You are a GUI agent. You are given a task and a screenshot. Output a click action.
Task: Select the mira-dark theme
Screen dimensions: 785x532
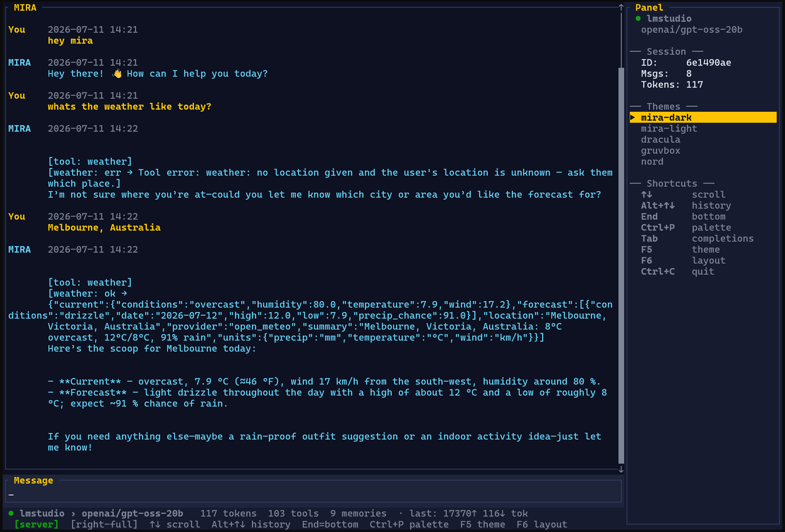703,118
